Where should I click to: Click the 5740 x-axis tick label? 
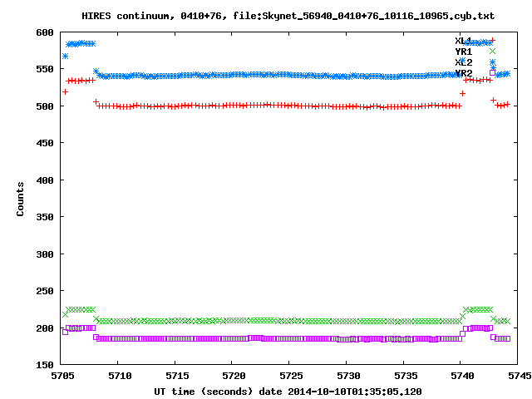(x=462, y=376)
